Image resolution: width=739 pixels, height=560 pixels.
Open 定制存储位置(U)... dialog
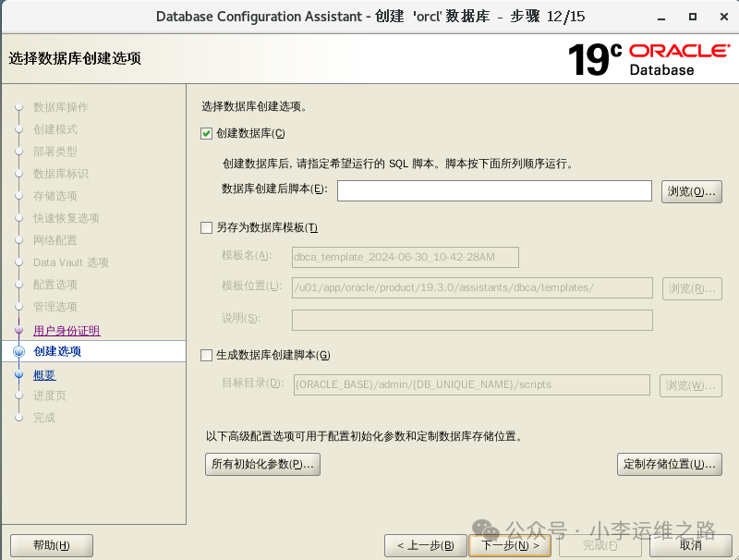point(669,464)
